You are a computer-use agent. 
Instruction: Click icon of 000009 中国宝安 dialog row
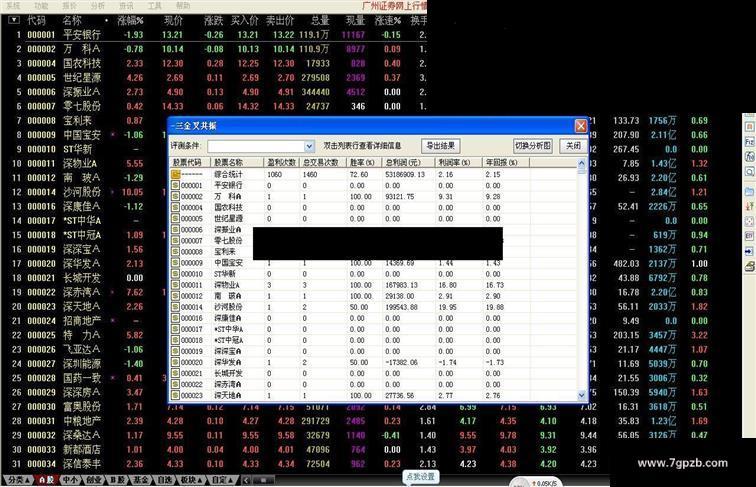coord(176,263)
